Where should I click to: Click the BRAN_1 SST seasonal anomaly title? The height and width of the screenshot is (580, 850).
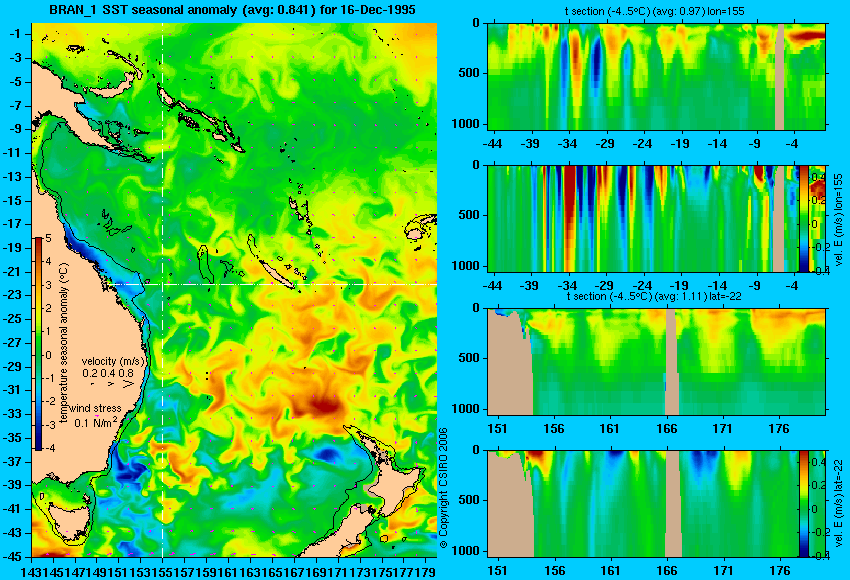point(232,10)
